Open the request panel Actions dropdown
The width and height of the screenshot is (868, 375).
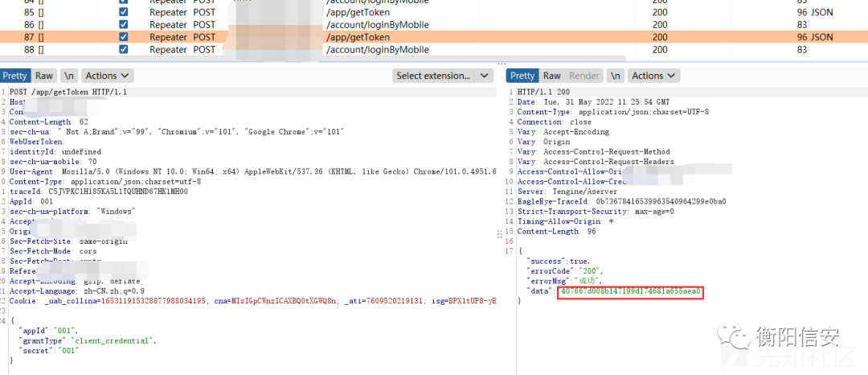(x=108, y=76)
